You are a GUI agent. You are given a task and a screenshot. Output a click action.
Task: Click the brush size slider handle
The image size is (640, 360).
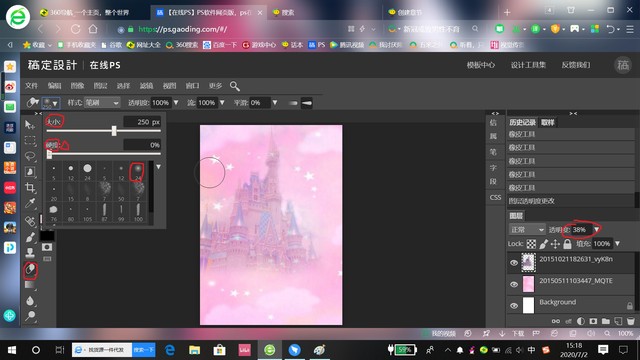[x=114, y=131]
